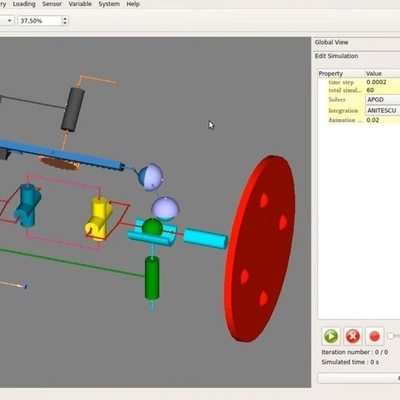The image size is (400, 400).
Task: Start simulation with green play button
Action: 331,336
